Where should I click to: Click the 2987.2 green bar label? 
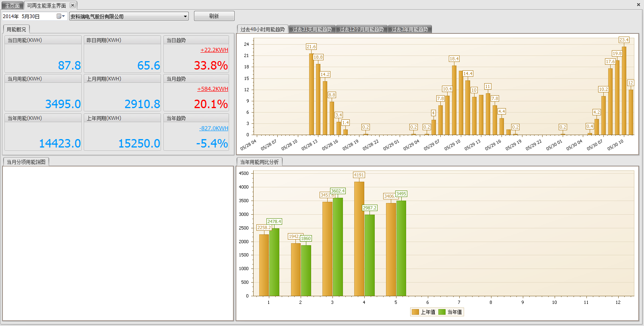tap(369, 208)
